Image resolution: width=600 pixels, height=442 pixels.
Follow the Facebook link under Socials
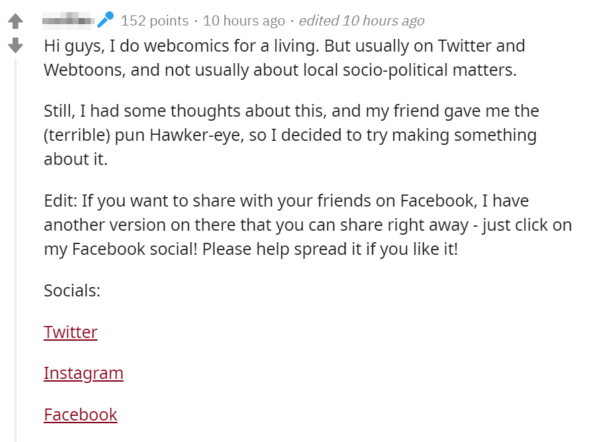pyautogui.click(x=80, y=414)
